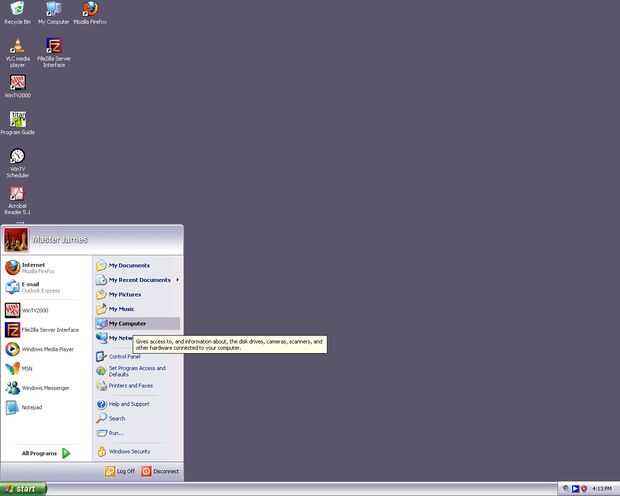Launch WinTV2000 from Start menu list
620x496 pixels.
46,310
